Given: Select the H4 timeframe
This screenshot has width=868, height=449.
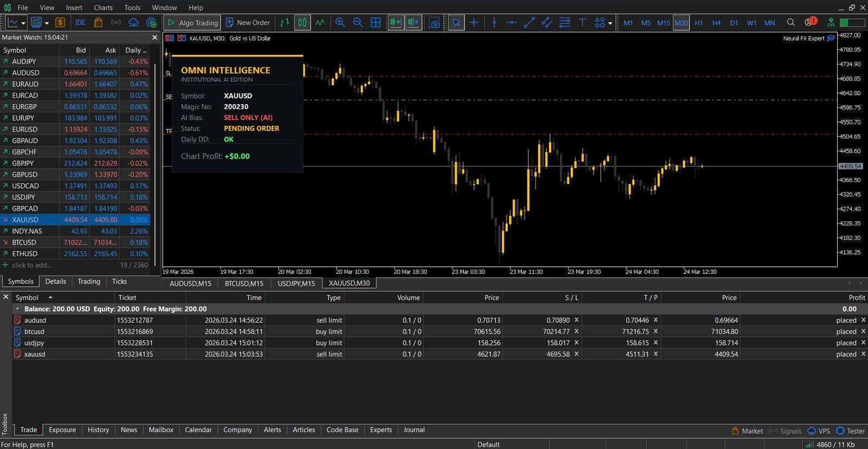Looking at the screenshot, I should click(x=717, y=23).
